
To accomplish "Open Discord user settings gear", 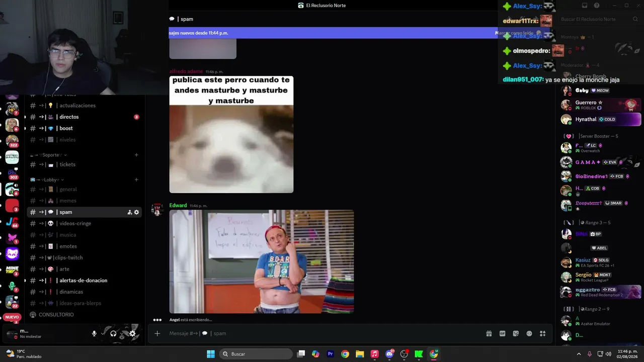I will coord(132,333).
